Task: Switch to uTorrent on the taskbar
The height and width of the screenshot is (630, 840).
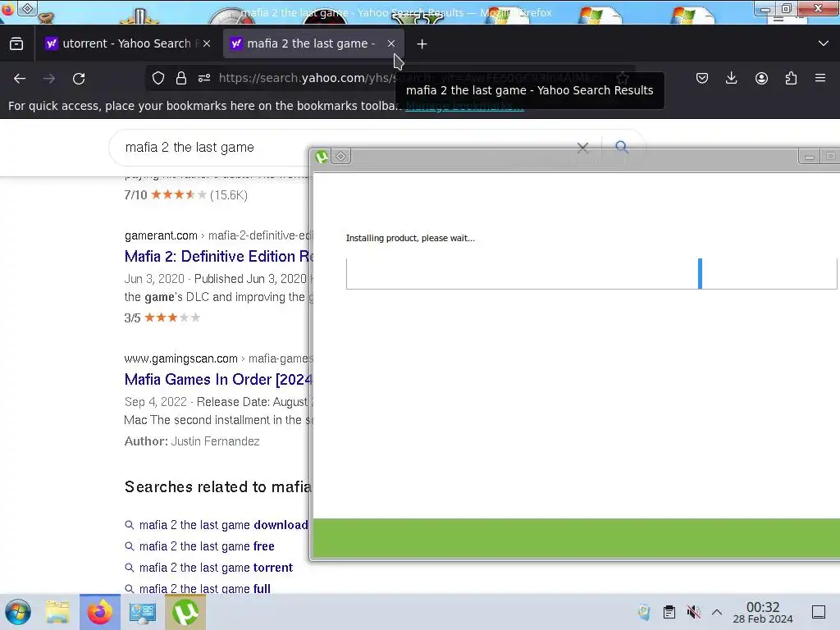Action: (x=185, y=612)
